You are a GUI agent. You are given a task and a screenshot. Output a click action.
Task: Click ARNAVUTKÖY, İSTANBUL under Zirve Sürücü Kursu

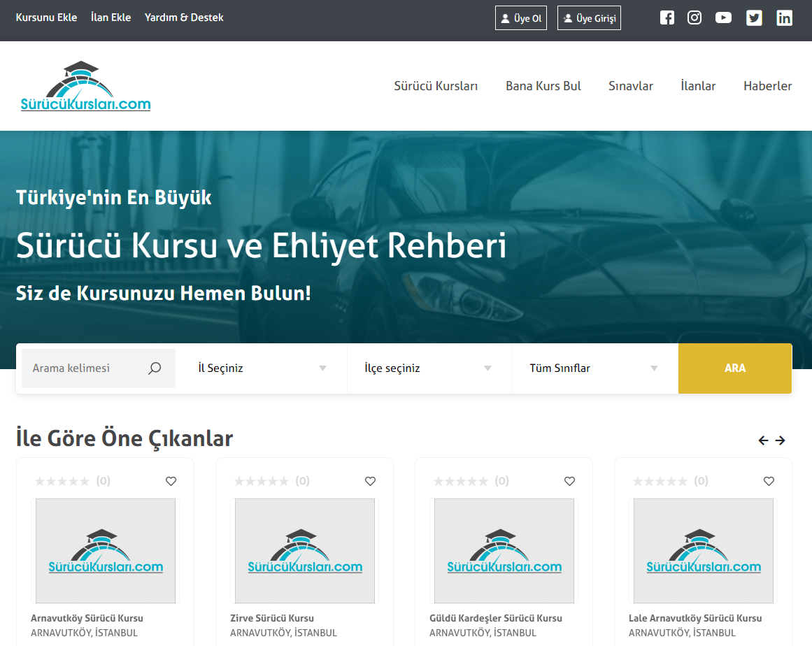(283, 633)
